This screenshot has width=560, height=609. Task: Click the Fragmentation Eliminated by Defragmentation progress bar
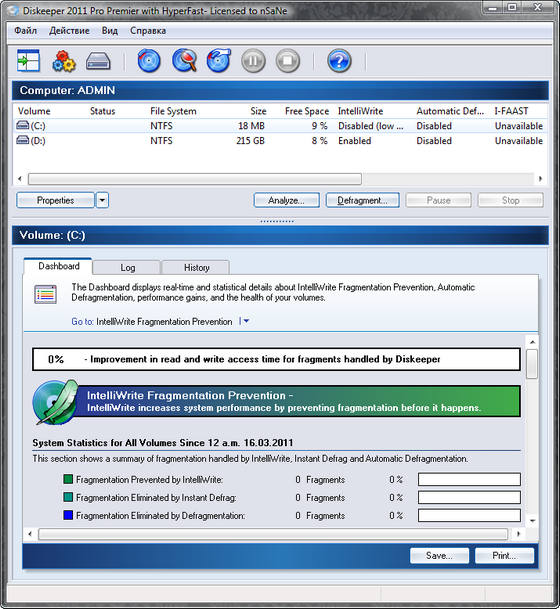pyautogui.click(x=469, y=515)
